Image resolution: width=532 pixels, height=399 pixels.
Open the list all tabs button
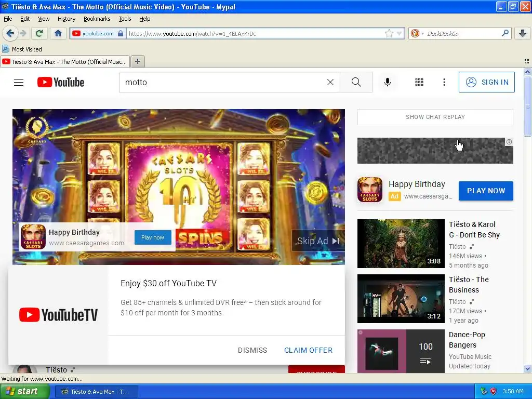point(527,61)
